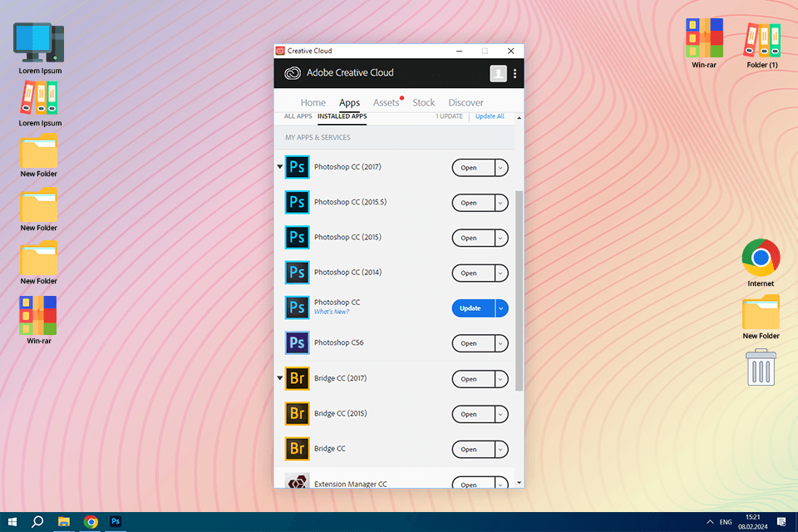Open the three-dot options menu
Screen dimensions: 798x532
[515, 73]
